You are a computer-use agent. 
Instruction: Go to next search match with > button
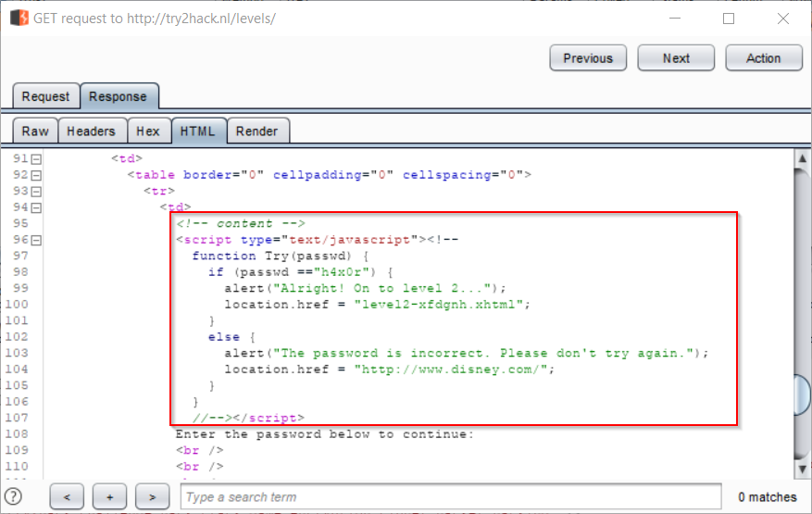pyautogui.click(x=152, y=496)
